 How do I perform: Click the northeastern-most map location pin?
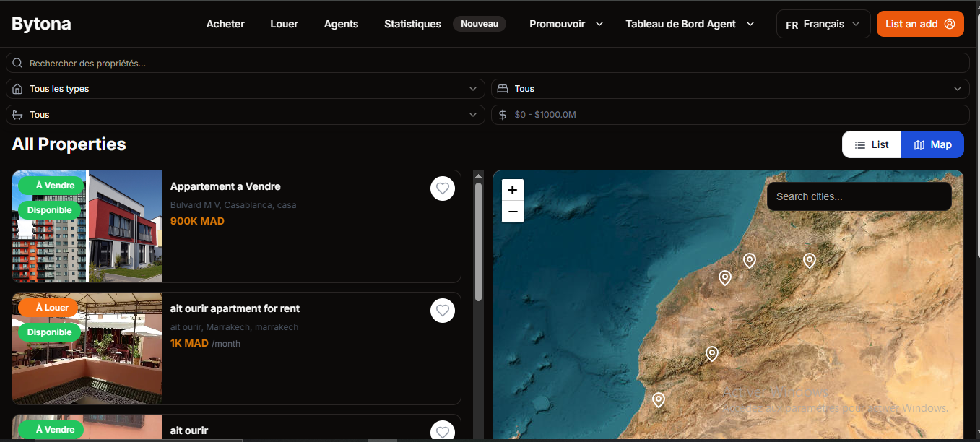click(x=809, y=261)
